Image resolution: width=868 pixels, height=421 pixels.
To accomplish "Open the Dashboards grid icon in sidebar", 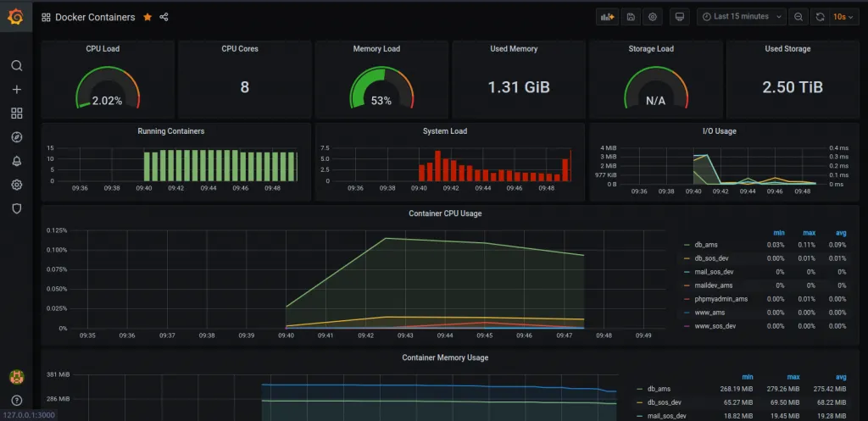I will point(16,114).
